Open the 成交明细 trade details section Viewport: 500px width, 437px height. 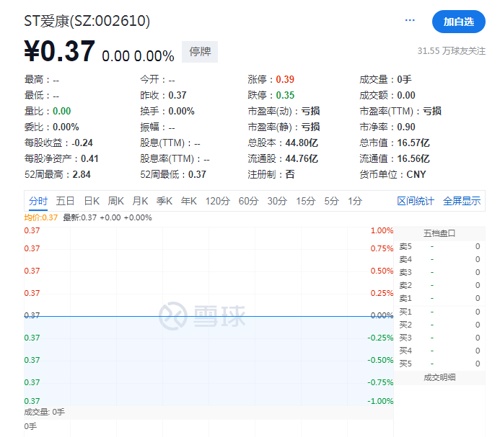click(439, 377)
